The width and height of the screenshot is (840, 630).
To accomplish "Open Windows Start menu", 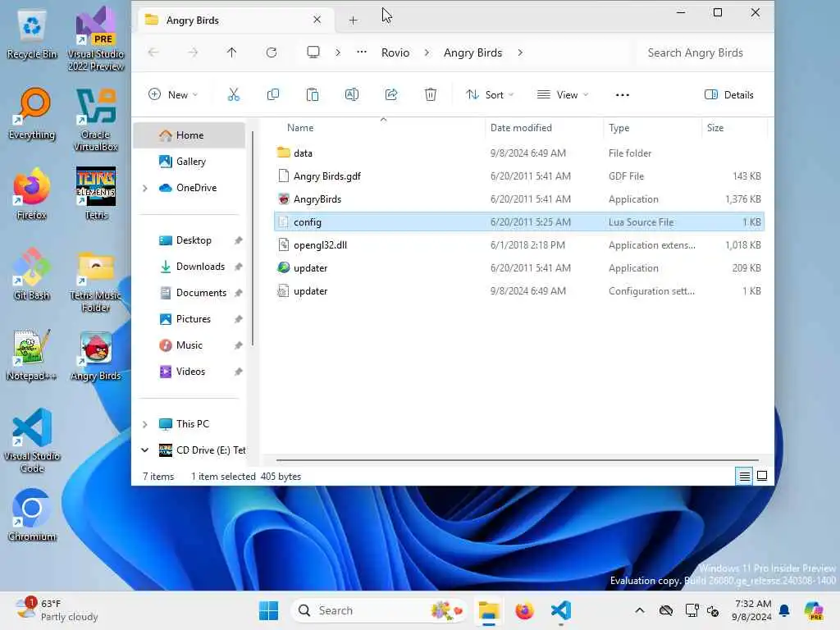I will point(268,610).
